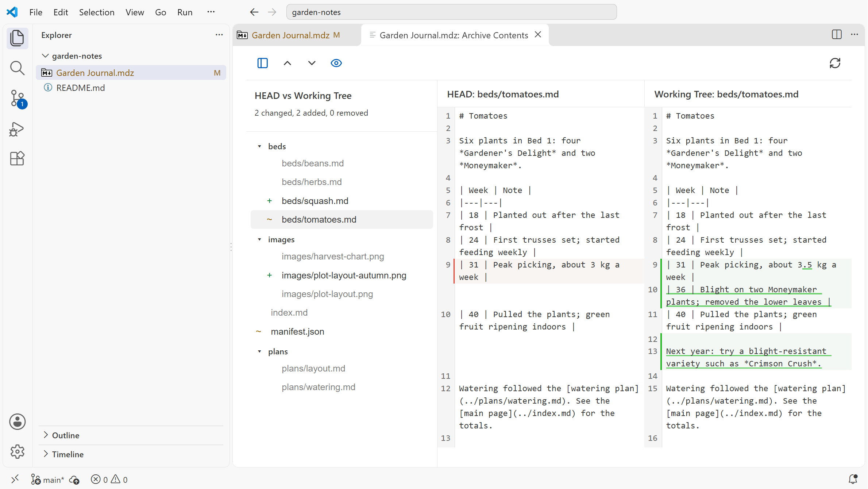
Task: Open README.md in Explorer
Action: coord(131,88)
